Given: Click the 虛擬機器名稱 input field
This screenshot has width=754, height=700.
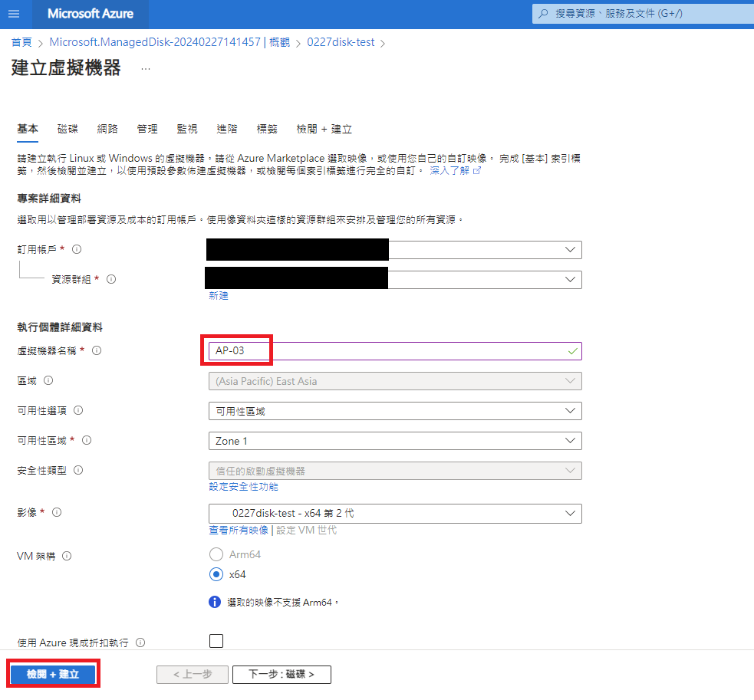Looking at the screenshot, I should click(x=394, y=351).
